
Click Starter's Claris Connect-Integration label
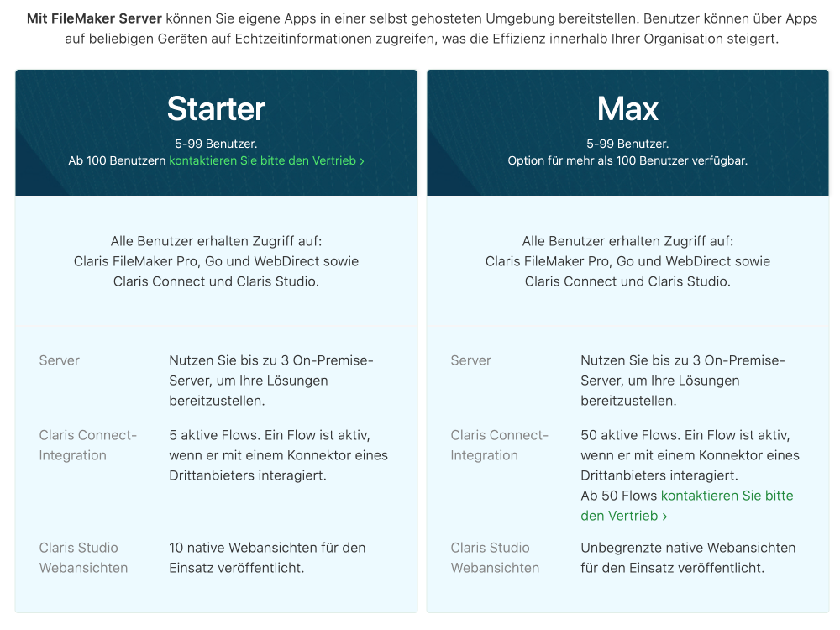click(88, 445)
